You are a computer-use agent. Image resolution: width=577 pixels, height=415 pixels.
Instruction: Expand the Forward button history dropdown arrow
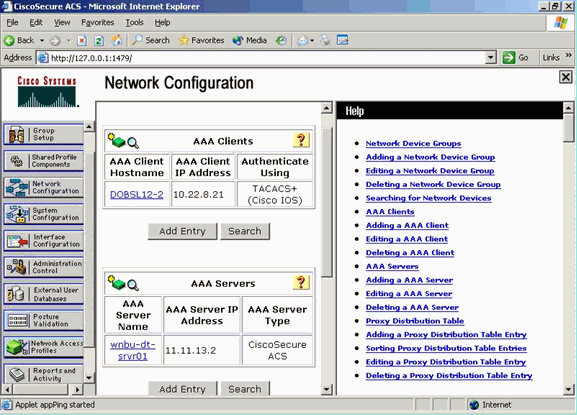(68, 40)
